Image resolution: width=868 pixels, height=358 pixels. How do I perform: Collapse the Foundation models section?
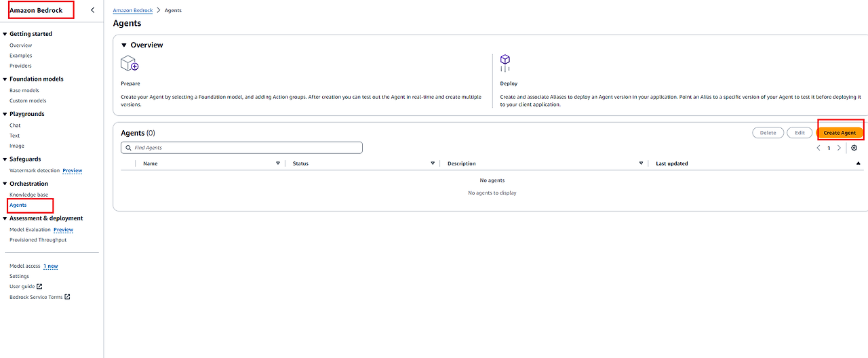[5, 79]
